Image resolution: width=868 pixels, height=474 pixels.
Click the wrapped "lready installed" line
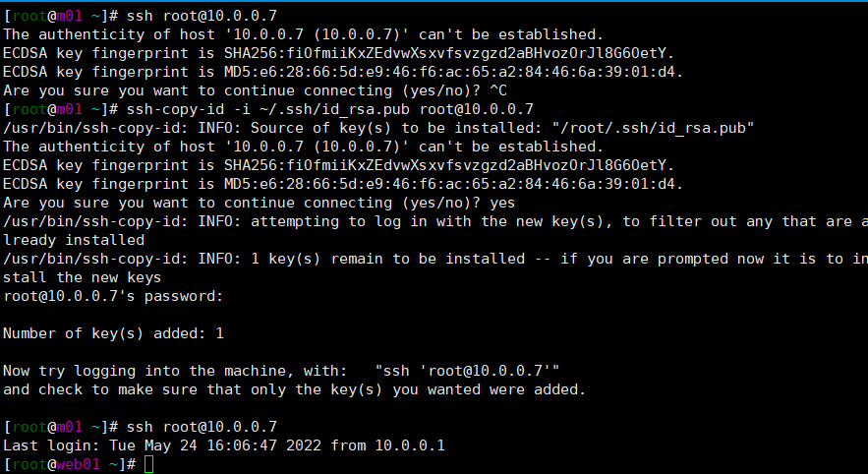coord(74,240)
